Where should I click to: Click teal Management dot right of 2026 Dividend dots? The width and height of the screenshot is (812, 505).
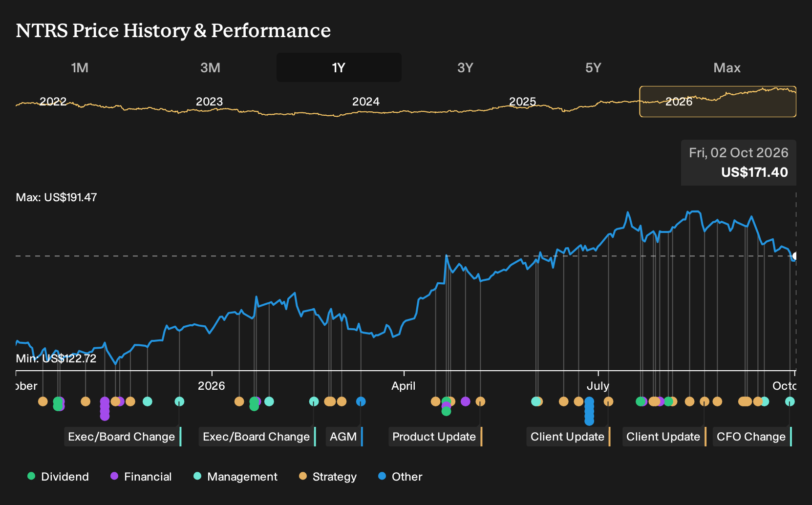(x=269, y=401)
